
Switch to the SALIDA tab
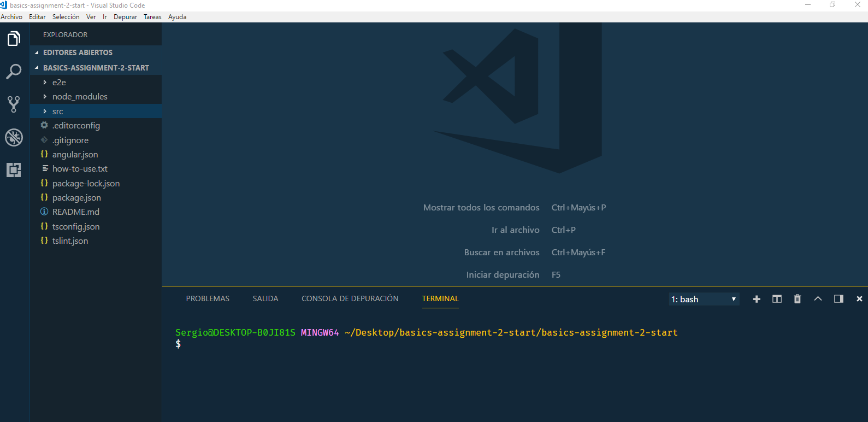click(265, 298)
